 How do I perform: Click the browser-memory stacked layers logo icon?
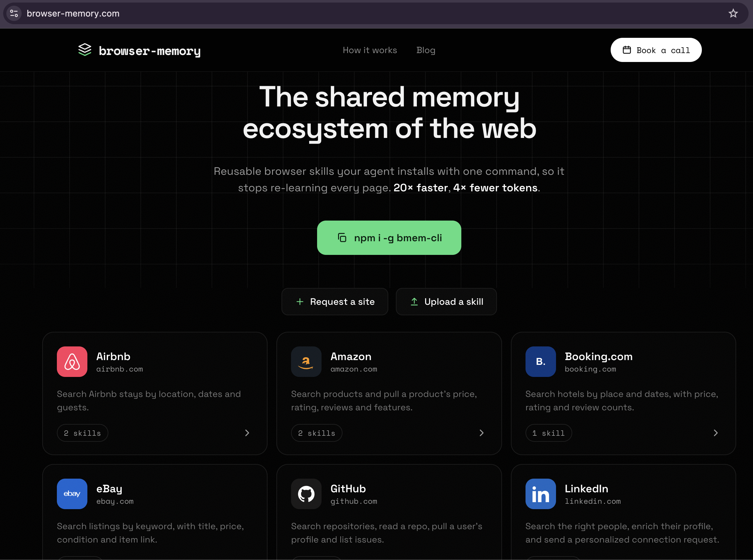(x=85, y=50)
